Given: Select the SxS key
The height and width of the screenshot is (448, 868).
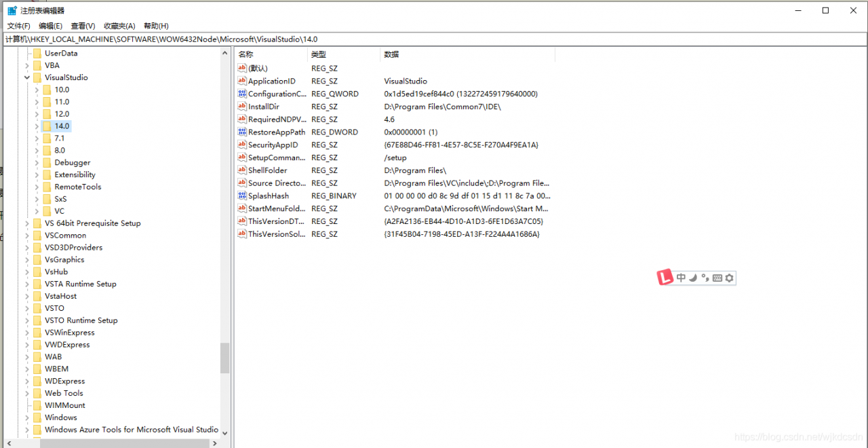Looking at the screenshot, I should click(60, 199).
